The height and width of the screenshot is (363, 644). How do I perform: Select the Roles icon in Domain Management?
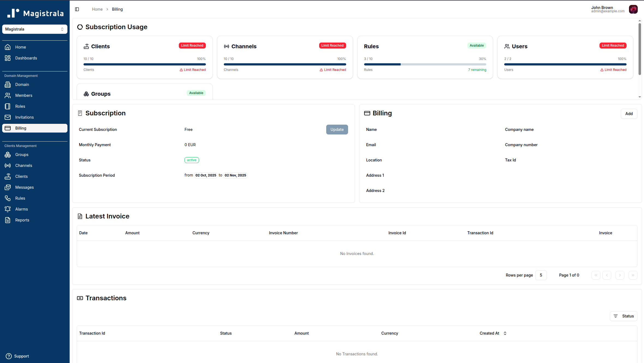pos(8,106)
